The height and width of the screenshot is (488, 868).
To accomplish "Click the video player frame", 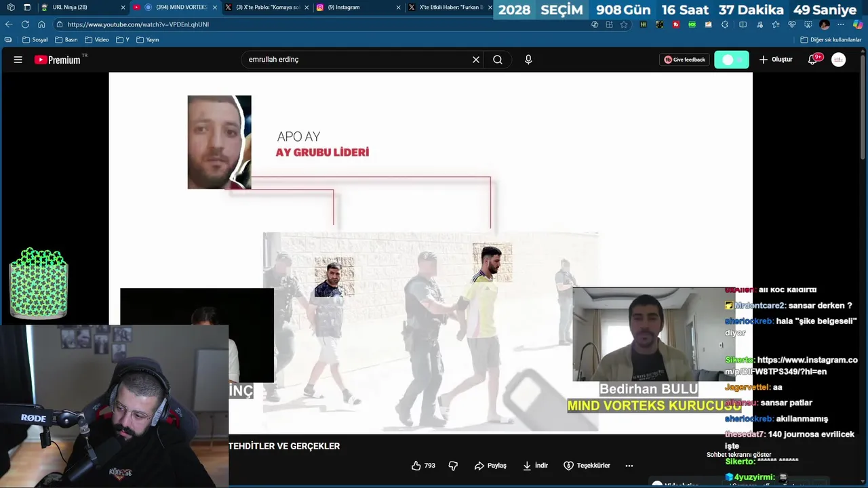I will (x=431, y=252).
